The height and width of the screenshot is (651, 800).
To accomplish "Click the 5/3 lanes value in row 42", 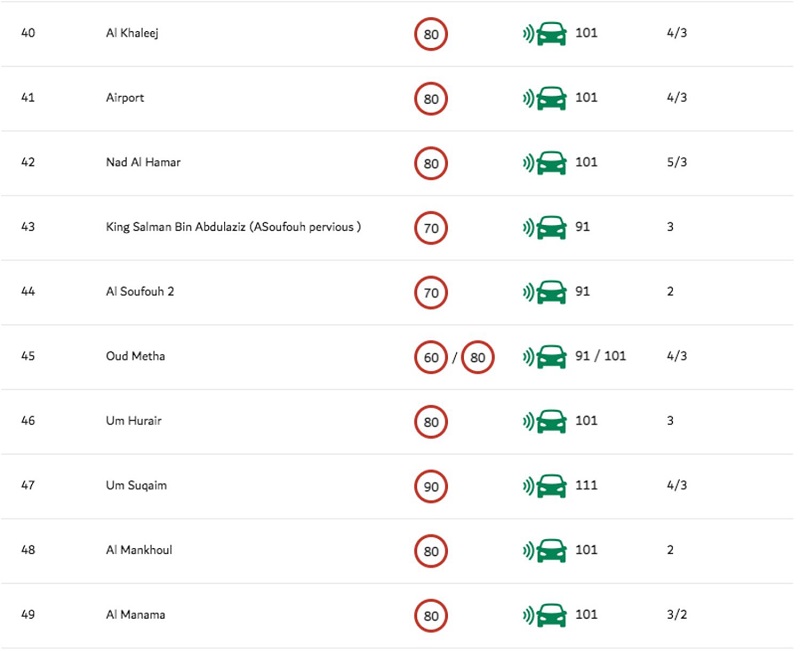I will 677,162.
